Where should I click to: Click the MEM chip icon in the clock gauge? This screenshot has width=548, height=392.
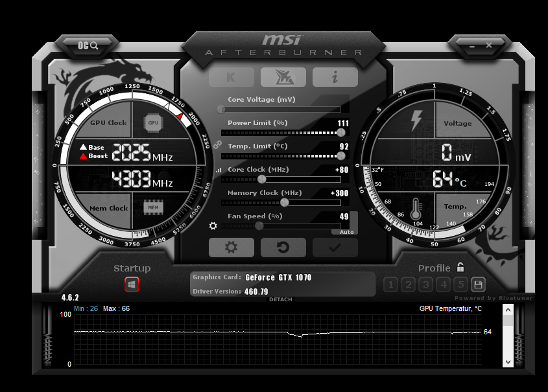click(153, 207)
